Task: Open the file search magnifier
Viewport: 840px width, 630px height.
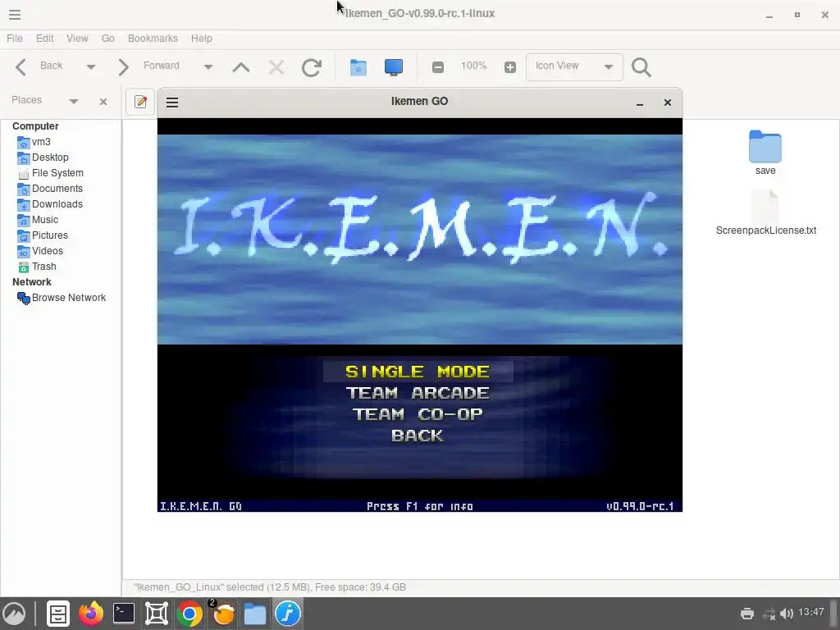Action: click(641, 67)
